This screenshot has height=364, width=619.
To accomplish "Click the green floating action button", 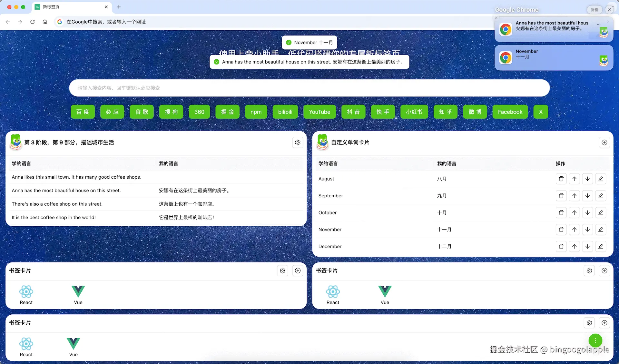I will coord(595,340).
